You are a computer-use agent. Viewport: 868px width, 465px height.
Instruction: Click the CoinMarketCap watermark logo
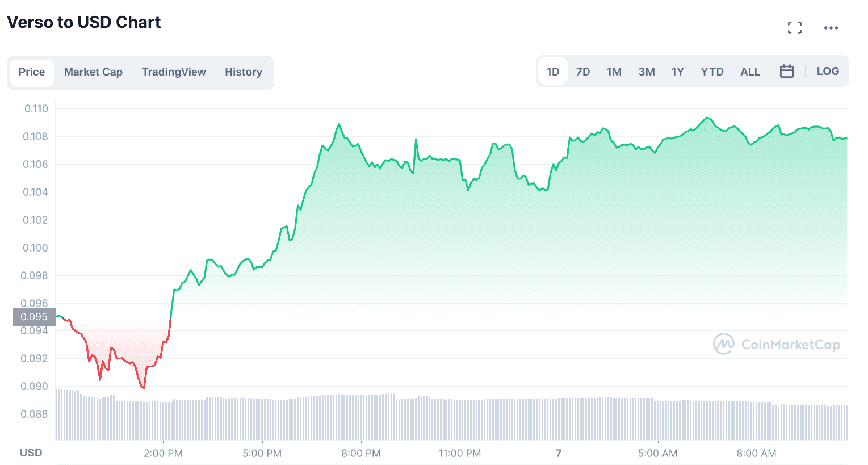coord(777,345)
